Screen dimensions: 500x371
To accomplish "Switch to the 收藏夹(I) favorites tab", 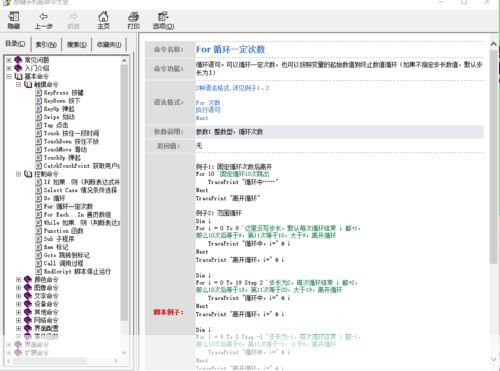I will tap(109, 44).
